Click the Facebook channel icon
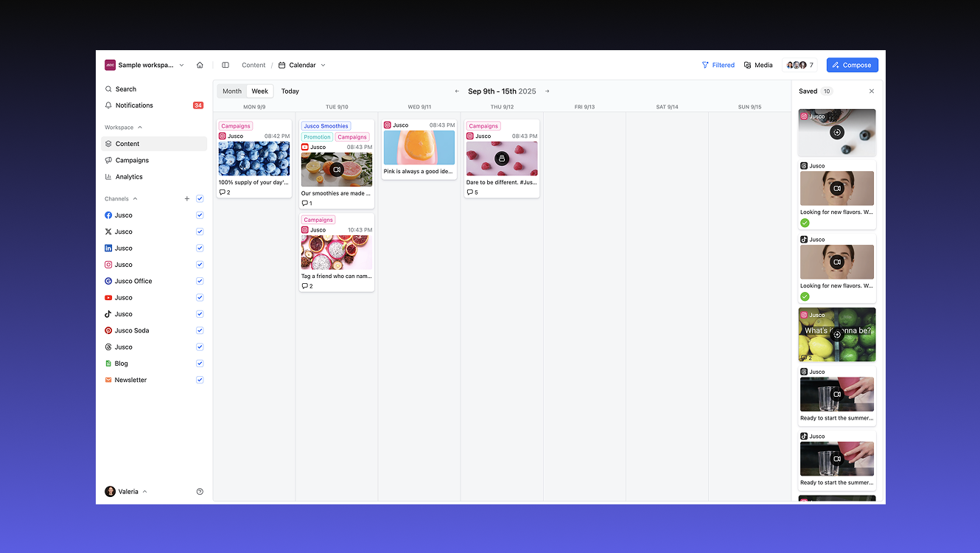Image resolution: width=980 pixels, height=553 pixels. point(108,215)
